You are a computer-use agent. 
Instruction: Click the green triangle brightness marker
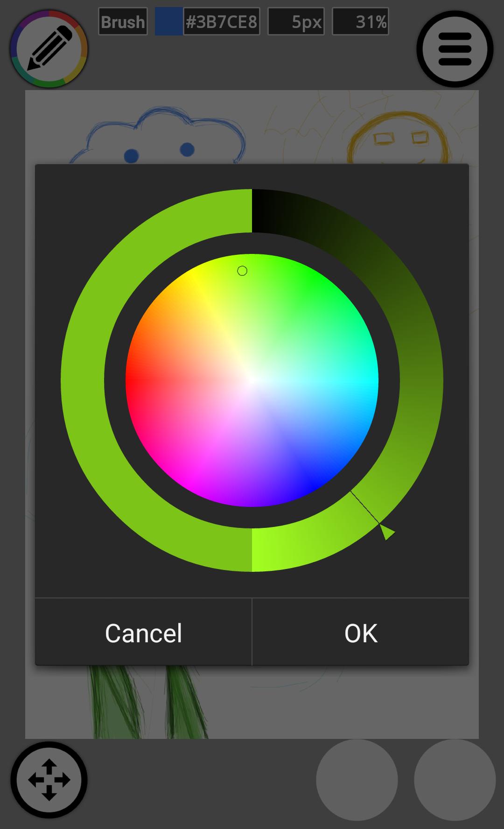[x=386, y=532]
